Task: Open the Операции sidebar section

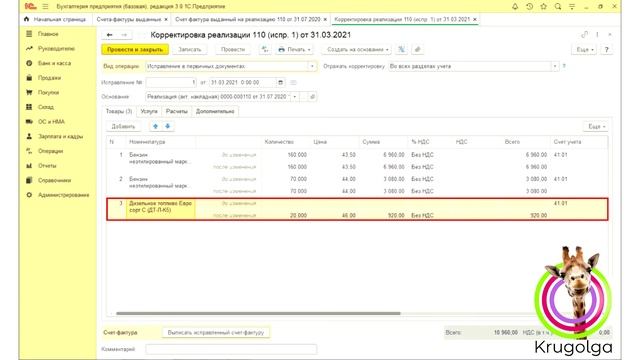Action: 51,151
